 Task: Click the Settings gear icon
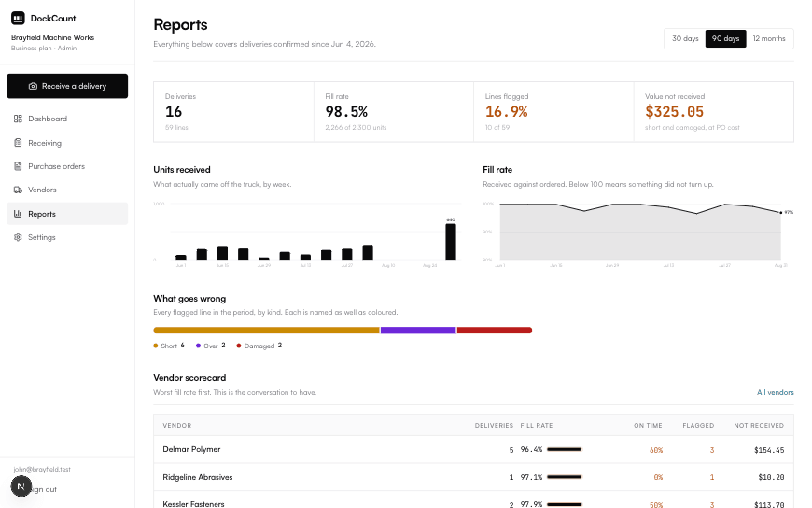(x=18, y=237)
